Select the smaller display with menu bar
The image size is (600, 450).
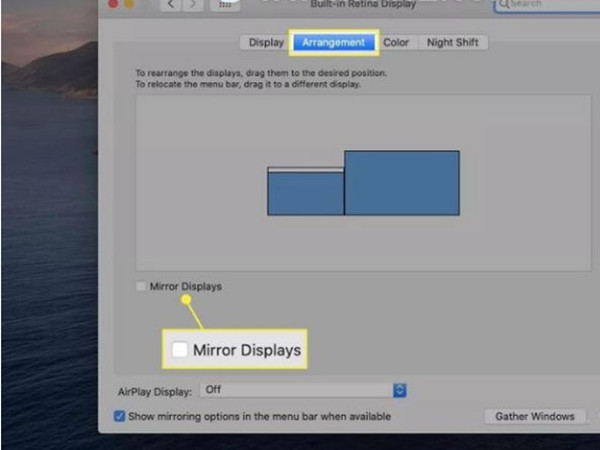306,191
